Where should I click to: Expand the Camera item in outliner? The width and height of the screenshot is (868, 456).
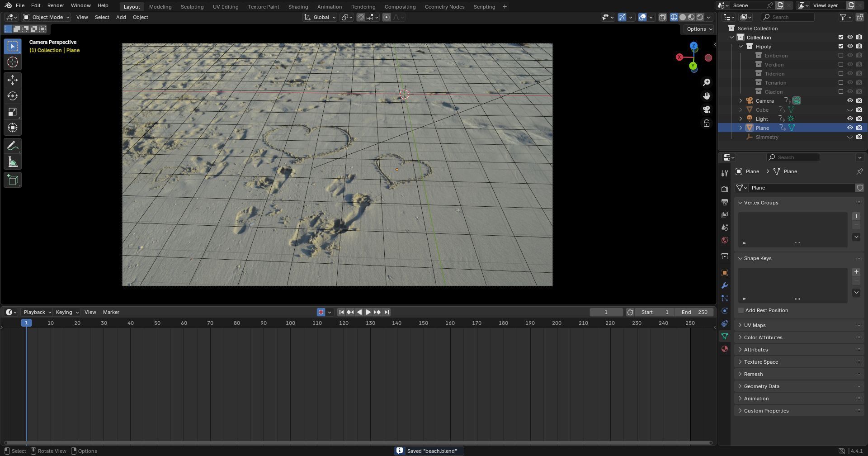(741, 100)
